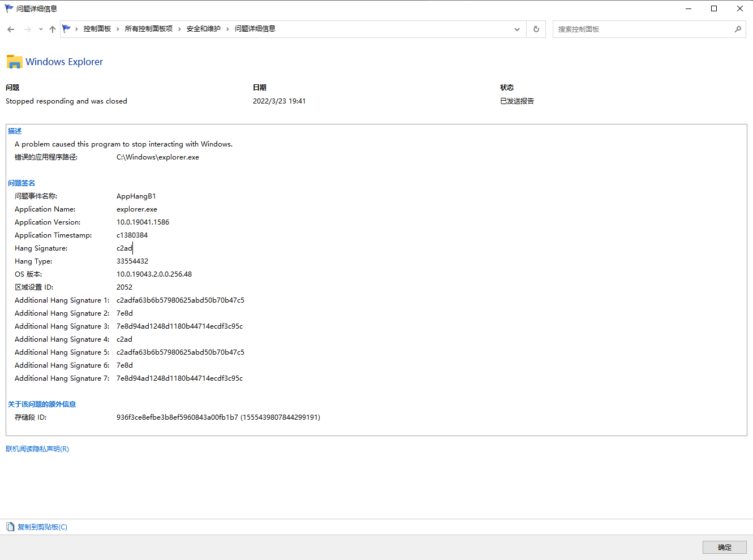Click the 描述 section heading
The height and width of the screenshot is (560, 753).
point(15,131)
